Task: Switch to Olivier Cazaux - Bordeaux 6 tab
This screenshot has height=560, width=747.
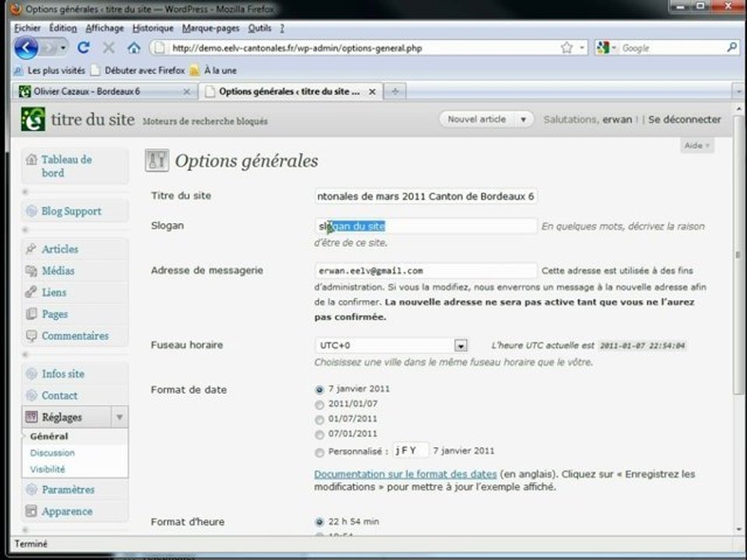Action: (x=105, y=92)
